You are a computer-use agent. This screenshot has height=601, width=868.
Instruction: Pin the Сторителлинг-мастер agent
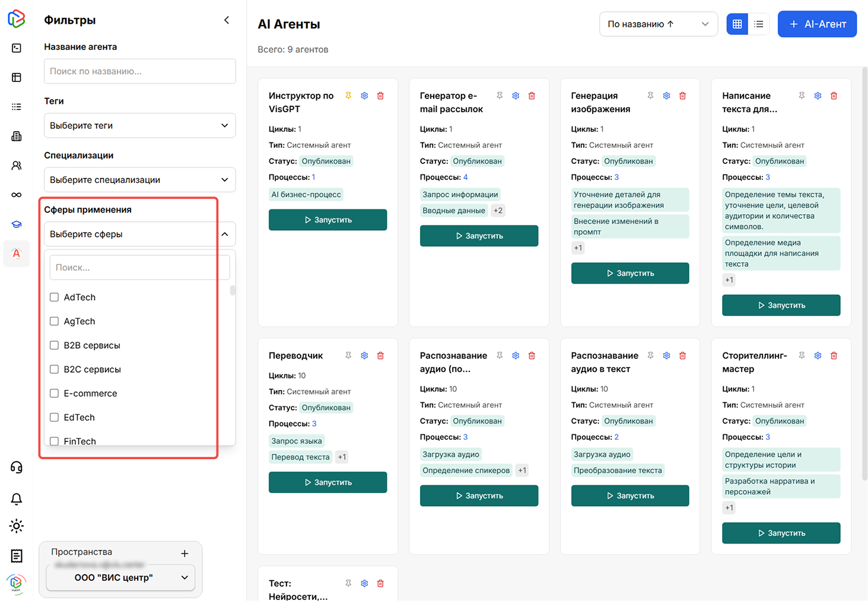click(802, 355)
